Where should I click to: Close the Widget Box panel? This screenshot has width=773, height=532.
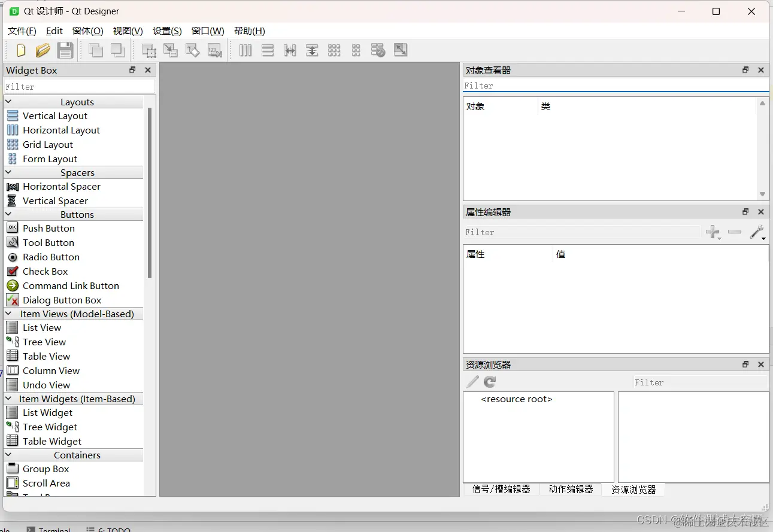tap(148, 70)
